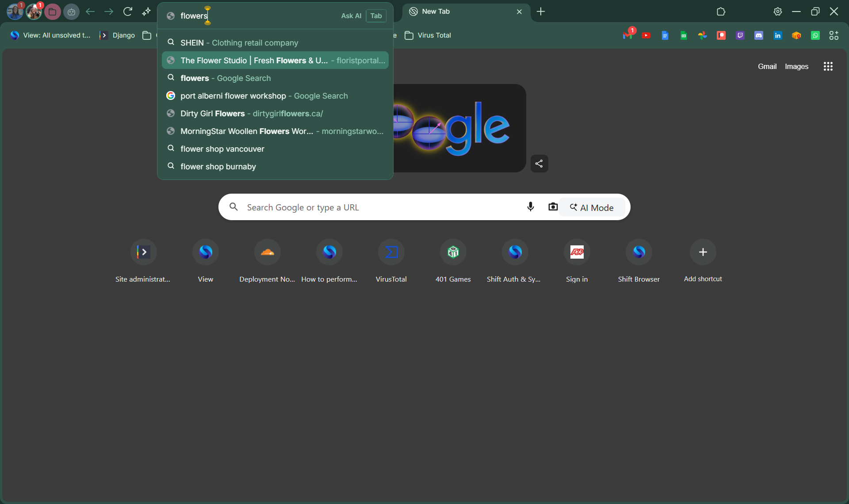The image size is (849, 504).
Task: Go back with the left arrow
Action: 90,11
